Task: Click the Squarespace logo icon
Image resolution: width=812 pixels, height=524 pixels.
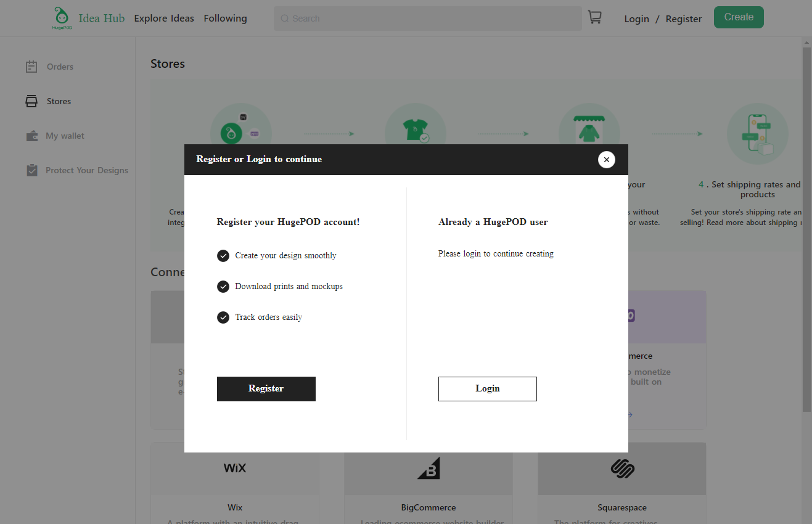Action: click(623, 469)
